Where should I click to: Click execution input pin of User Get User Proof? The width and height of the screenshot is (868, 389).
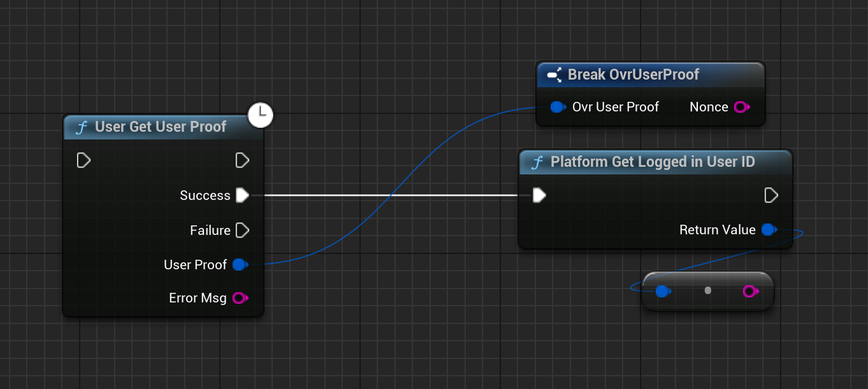pos(83,160)
